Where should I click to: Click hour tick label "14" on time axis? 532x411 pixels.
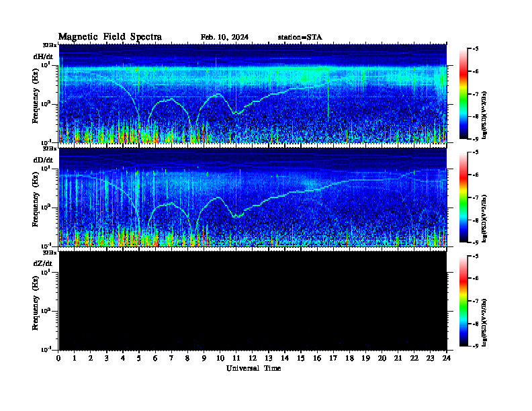pos(285,359)
